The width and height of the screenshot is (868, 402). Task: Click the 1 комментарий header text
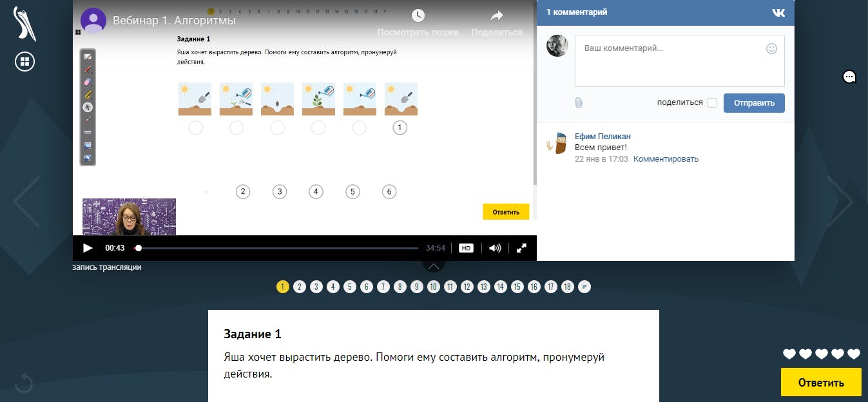click(577, 12)
